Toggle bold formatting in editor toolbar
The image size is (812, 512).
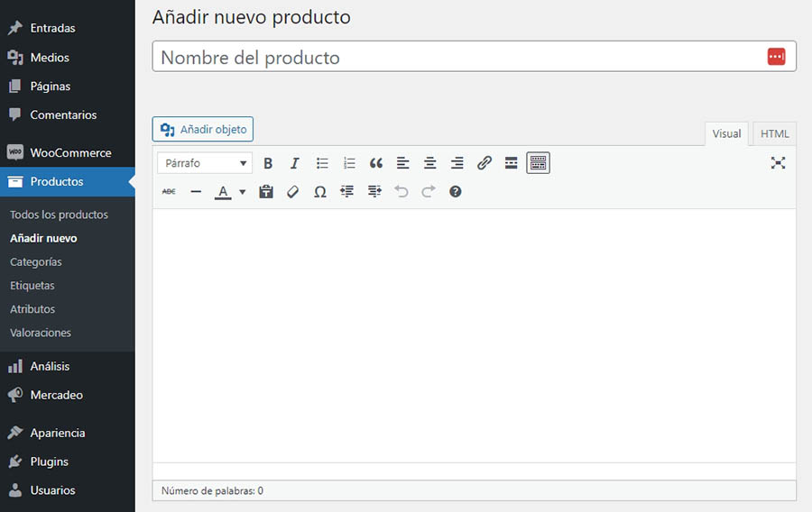(x=268, y=163)
